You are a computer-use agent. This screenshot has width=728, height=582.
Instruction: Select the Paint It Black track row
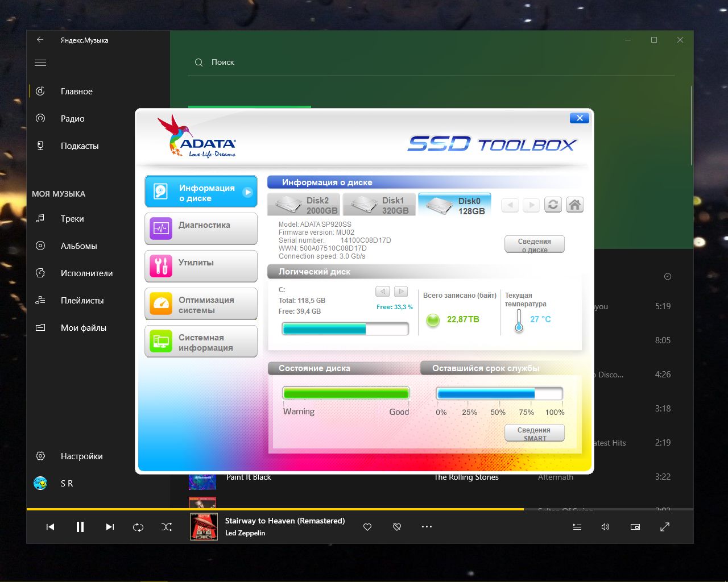click(x=432, y=478)
